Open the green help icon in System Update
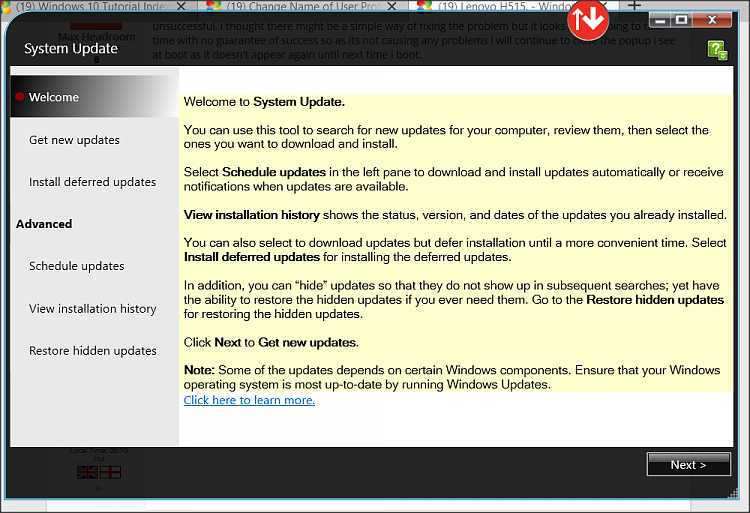Screen dimensions: 750x513 (x=717, y=50)
